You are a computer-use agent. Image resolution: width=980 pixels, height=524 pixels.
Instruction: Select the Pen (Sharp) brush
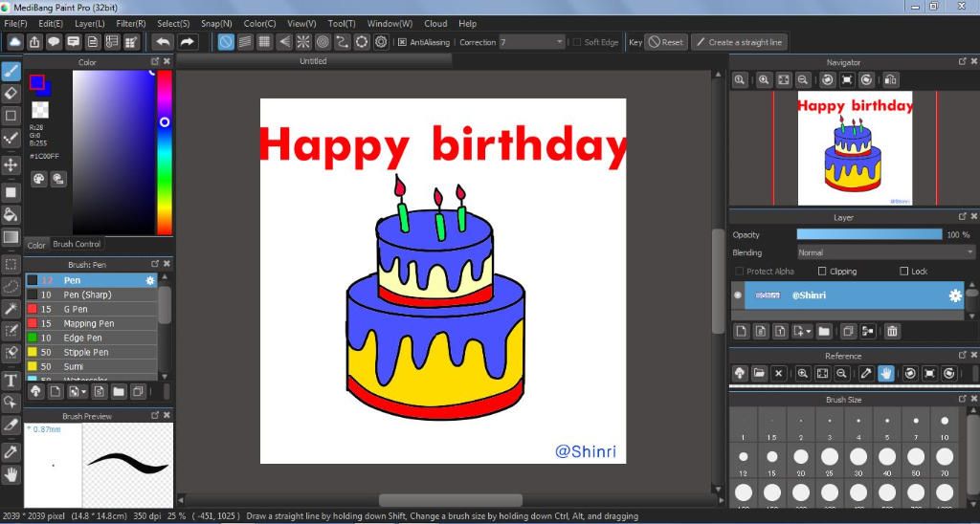pos(91,295)
